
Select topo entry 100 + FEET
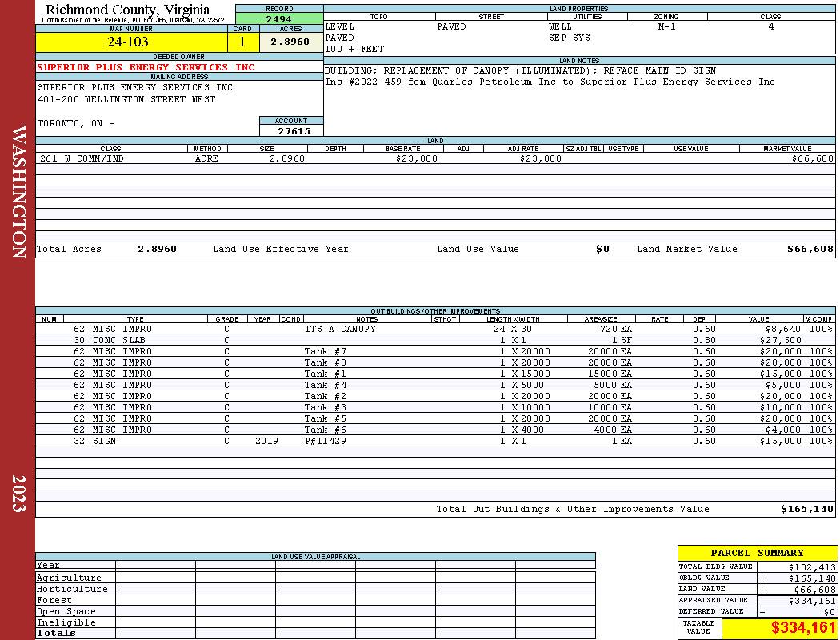[354, 50]
